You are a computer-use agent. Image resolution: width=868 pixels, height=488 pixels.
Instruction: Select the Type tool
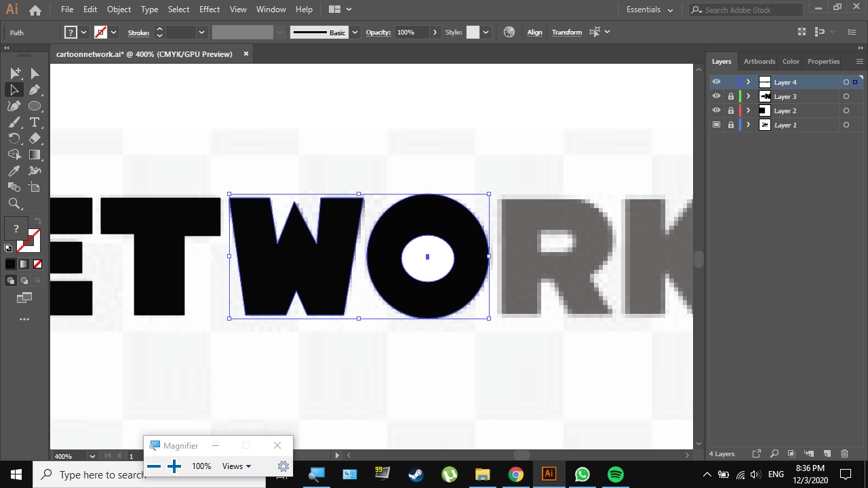pos(35,122)
